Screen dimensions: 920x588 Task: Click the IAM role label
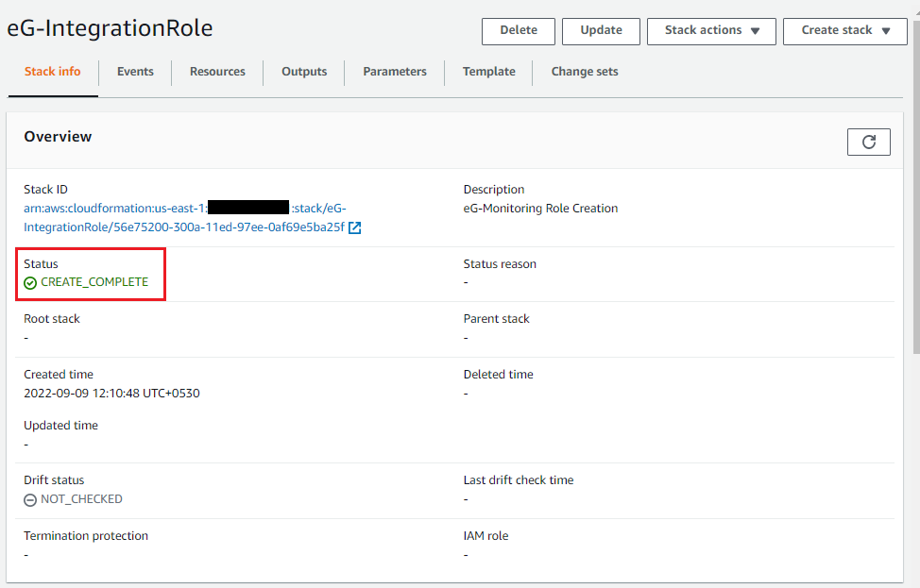pyautogui.click(x=486, y=536)
